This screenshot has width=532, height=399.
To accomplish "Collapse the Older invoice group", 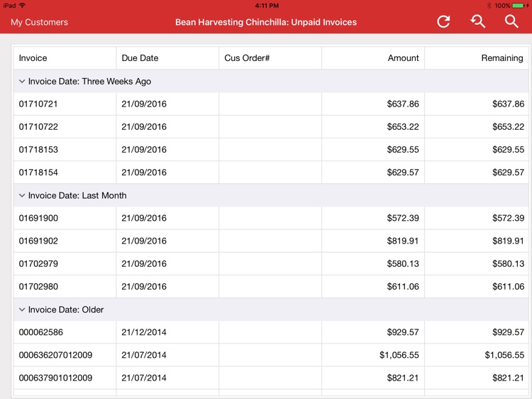I will click(22, 310).
